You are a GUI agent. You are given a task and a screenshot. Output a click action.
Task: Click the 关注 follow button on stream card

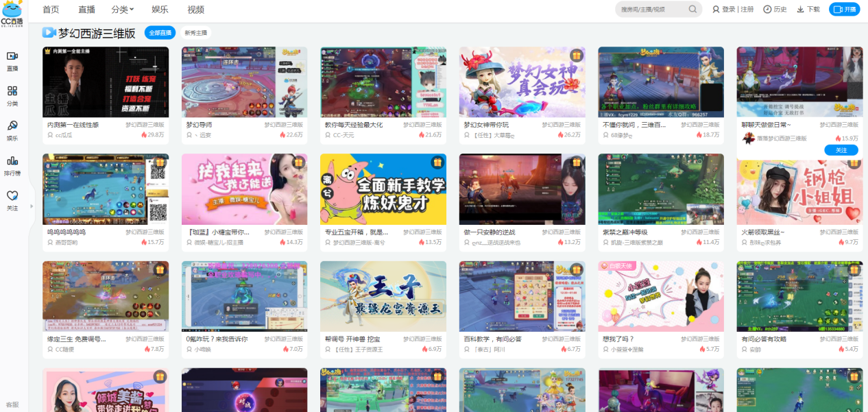coord(841,150)
